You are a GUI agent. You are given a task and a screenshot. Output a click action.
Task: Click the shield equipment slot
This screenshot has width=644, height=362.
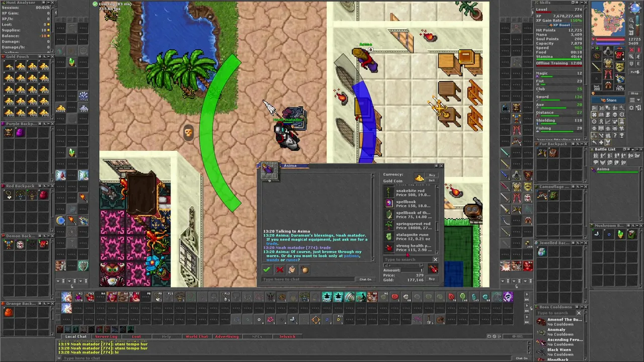pos(619,67)
